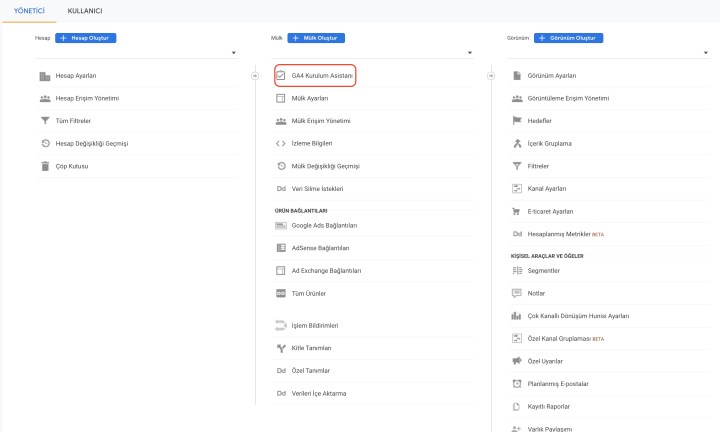Click the Mülk Ayarları panel icon

click(x=281, y=98)
